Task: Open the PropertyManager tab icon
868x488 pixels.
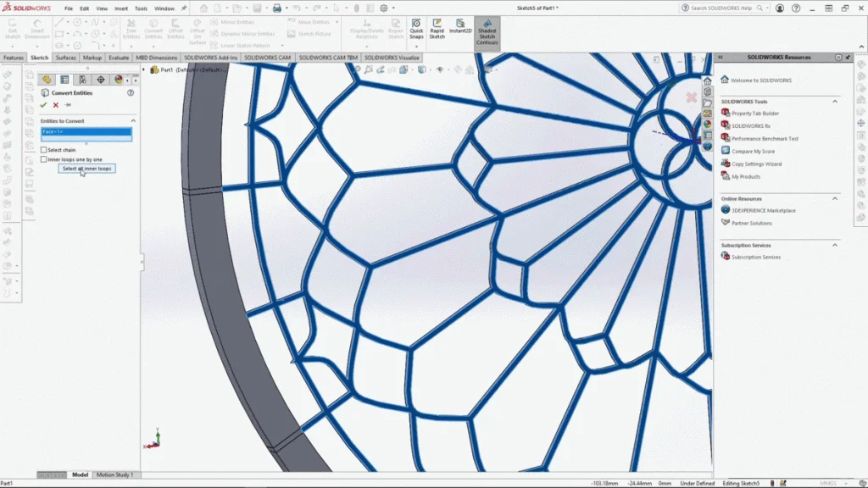Action: tap(64, 80)
